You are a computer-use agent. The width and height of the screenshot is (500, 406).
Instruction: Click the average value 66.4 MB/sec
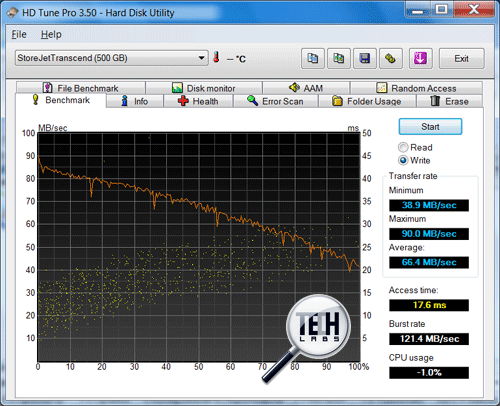coord(429,262)
